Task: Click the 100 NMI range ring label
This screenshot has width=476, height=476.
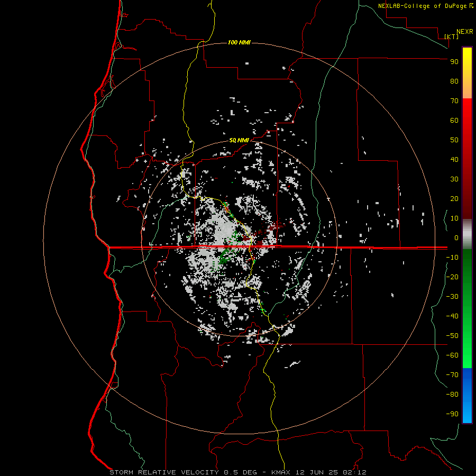Action: [x=239, y=42]
